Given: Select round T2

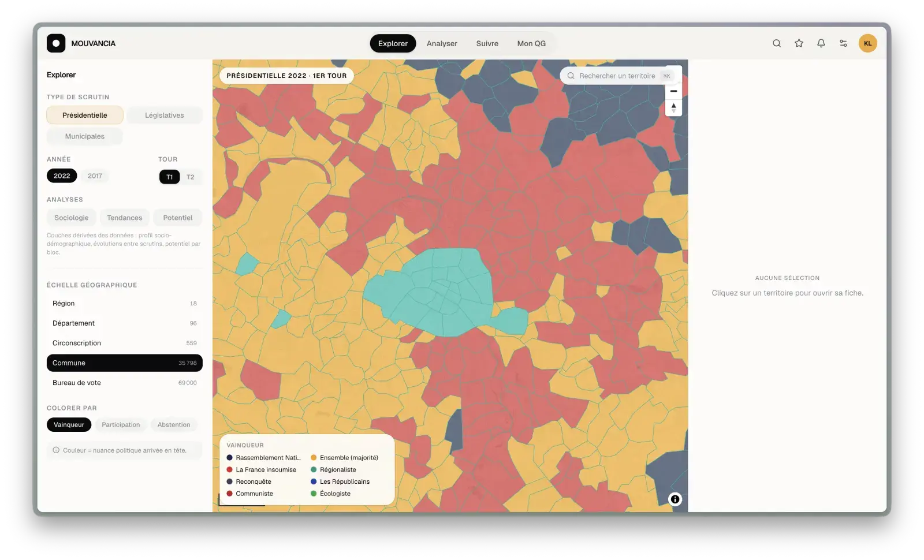Looking at the screenshot, I should 191,177.
